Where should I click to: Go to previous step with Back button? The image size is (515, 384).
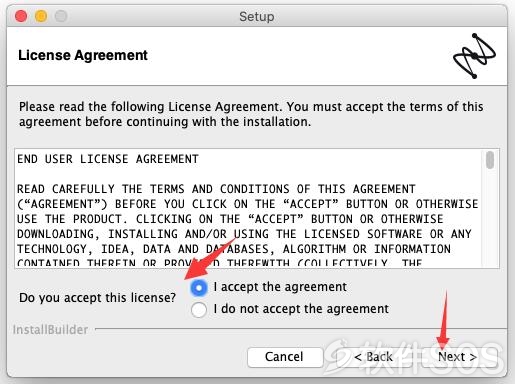(x=373, y=357)
